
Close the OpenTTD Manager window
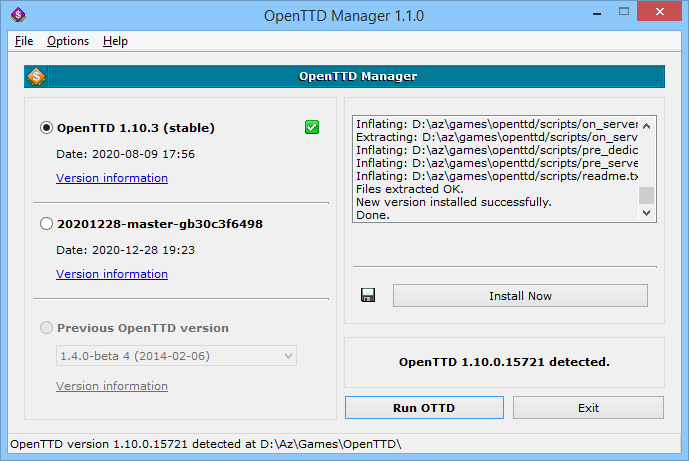[x=659, y=11]
